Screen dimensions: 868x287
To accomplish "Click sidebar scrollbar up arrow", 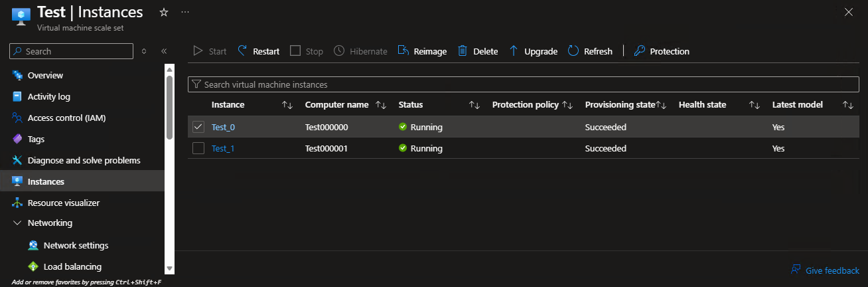I will click(x=169, y=69).
